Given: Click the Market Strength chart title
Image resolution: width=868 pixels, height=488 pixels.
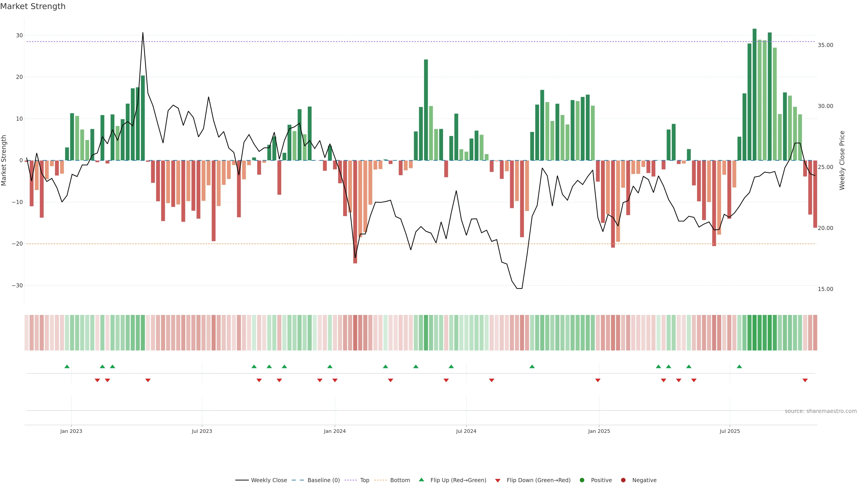Looking at the screenshot, I should [x=33, y=6].
